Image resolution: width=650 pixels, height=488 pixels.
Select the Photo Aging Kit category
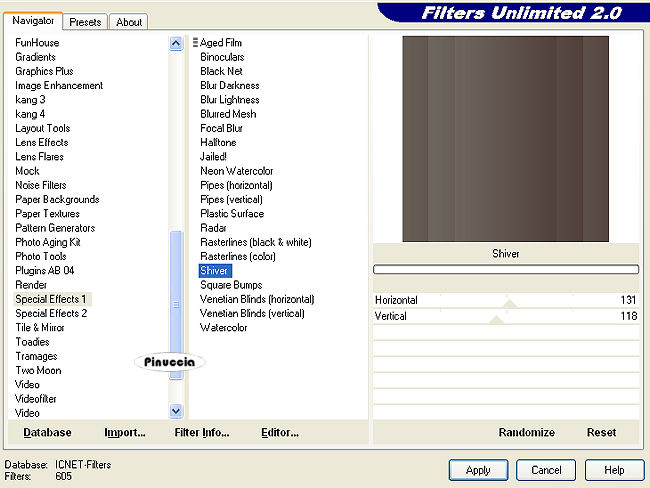[x=48, y=242]
